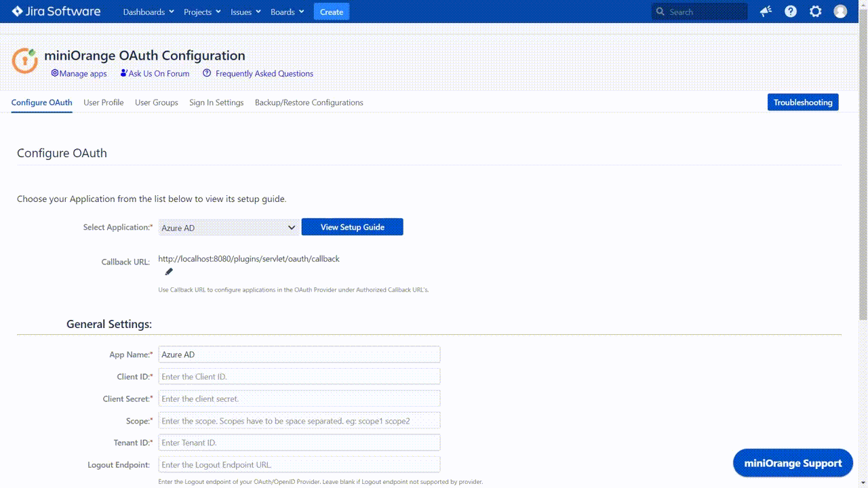Click the Create button
Viewport: 868px width, 488px height.
(x=332, y=12)
